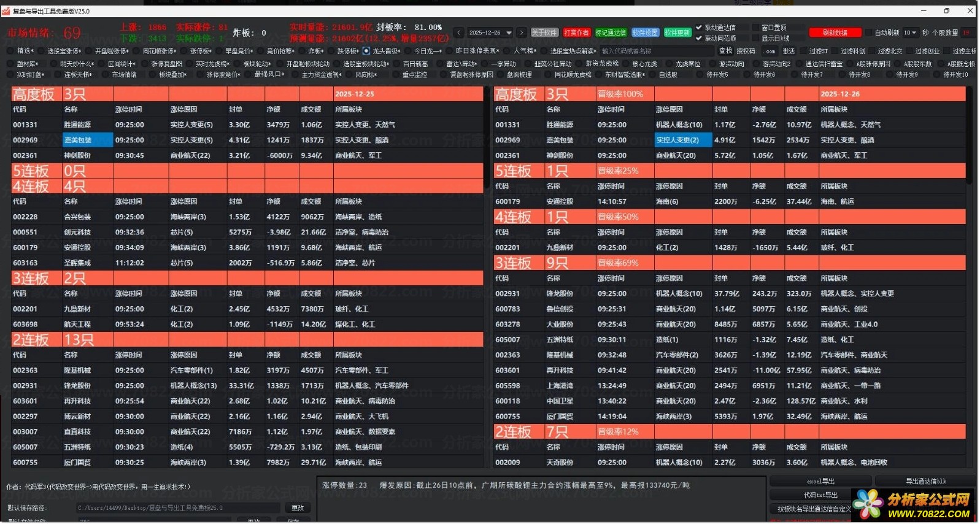Click the green 软件更新 button

pos(677,33)
